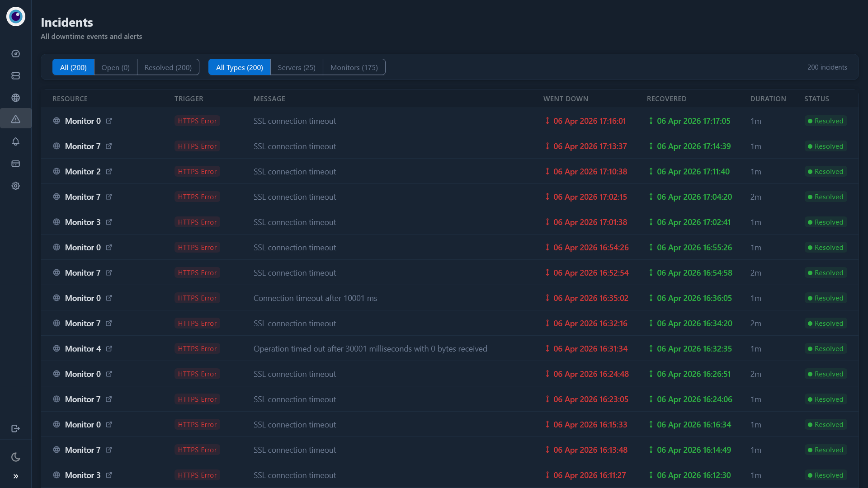868x488 pixels.
Task: Filter by Open (0) incidents
Action: (115, 67)
